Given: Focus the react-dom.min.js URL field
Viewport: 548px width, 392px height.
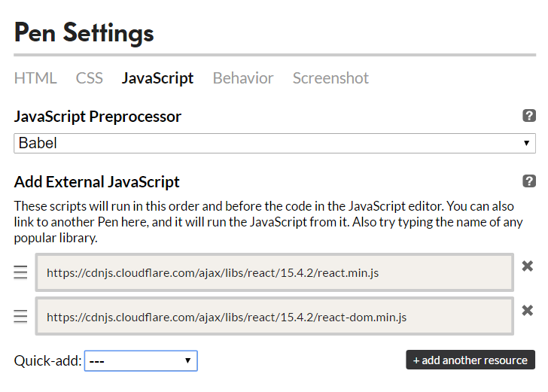Looking at the screenshot, I should (x=274, y=317).
